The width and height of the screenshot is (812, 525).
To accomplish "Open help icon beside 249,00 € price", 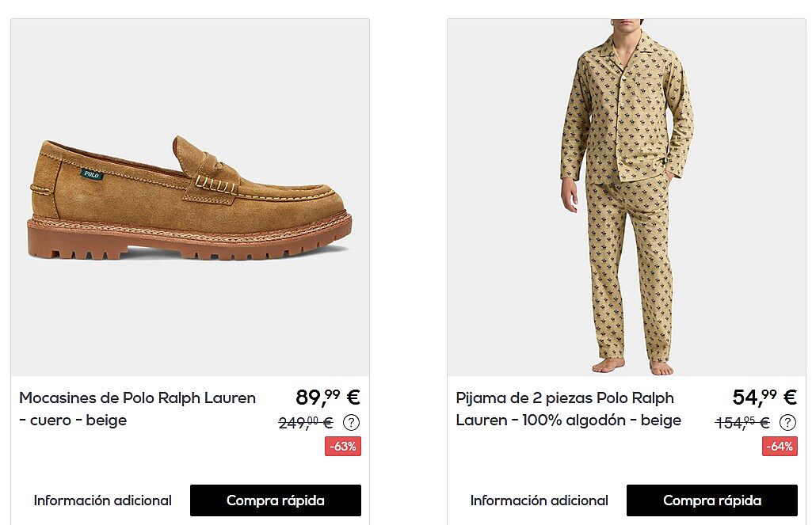I will click(x=351, y=423).
